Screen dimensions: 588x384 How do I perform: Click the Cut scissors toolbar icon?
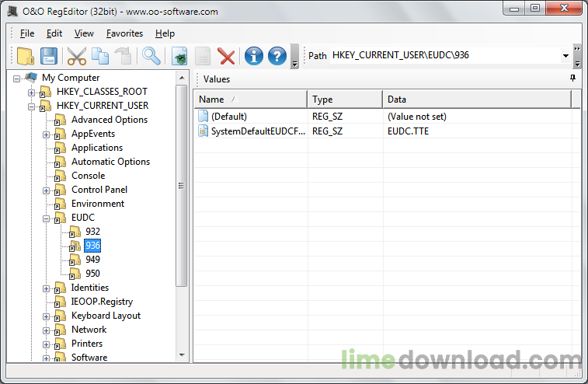[x=76, y=56]
